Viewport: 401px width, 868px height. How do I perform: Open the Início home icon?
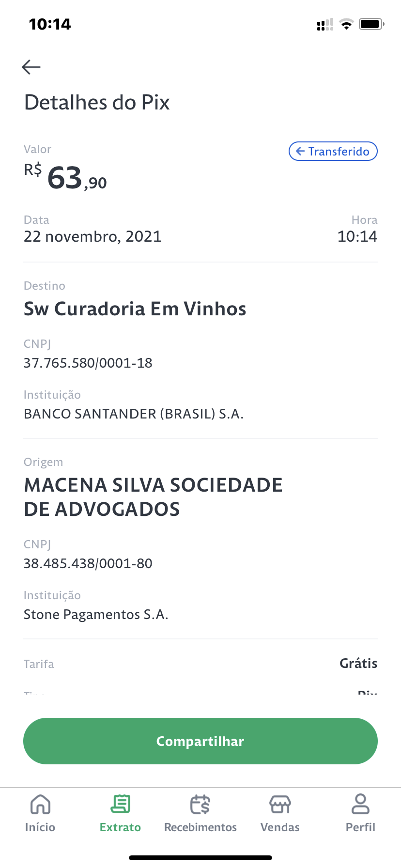[40, 805]
